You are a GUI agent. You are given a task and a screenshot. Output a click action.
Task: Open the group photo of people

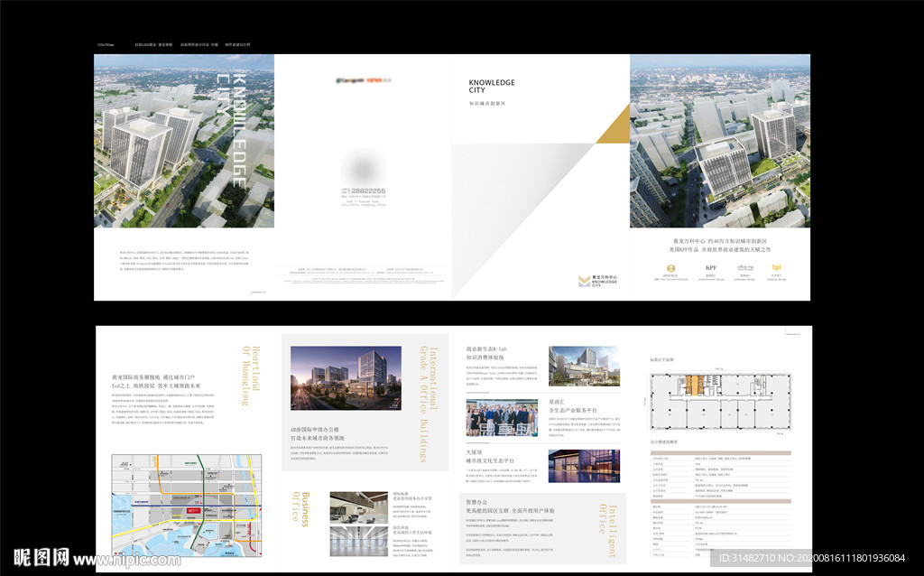[x=502, y=418]
